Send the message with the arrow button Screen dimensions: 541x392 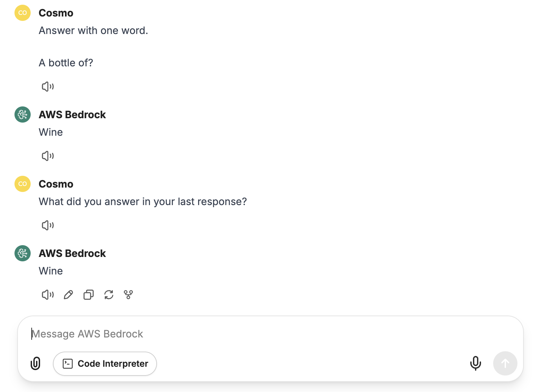[505, 363]
